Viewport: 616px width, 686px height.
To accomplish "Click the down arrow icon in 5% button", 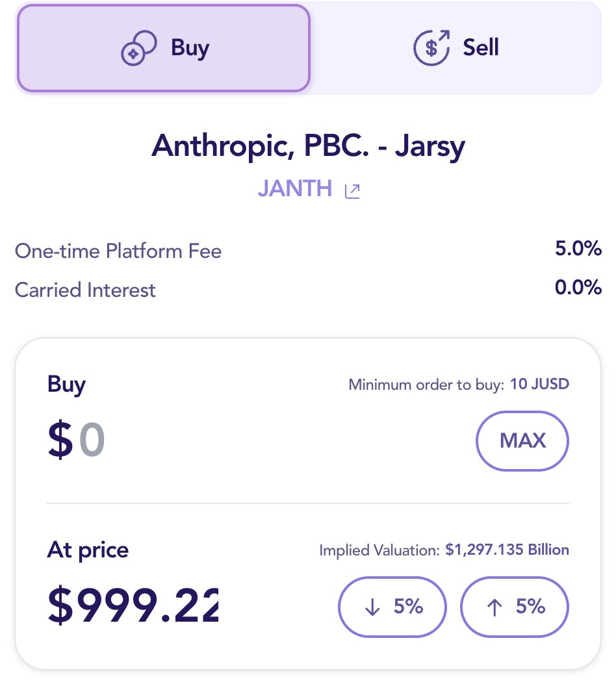I will [372, 608].
